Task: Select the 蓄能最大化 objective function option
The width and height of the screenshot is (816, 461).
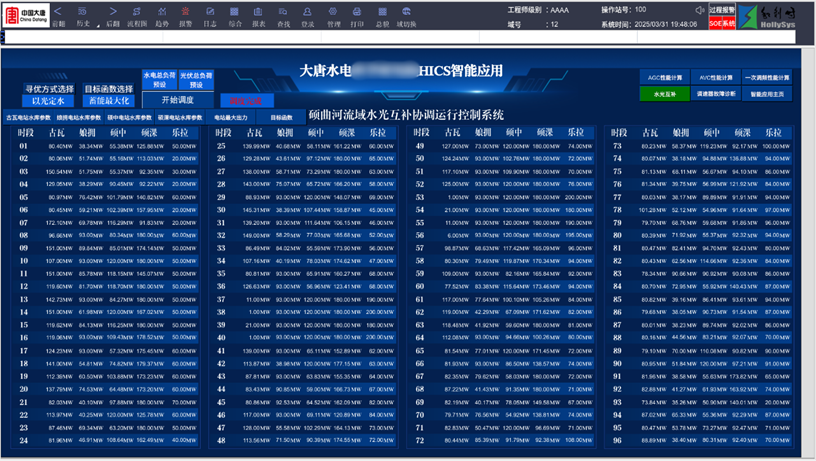Action: coord(108,100)
